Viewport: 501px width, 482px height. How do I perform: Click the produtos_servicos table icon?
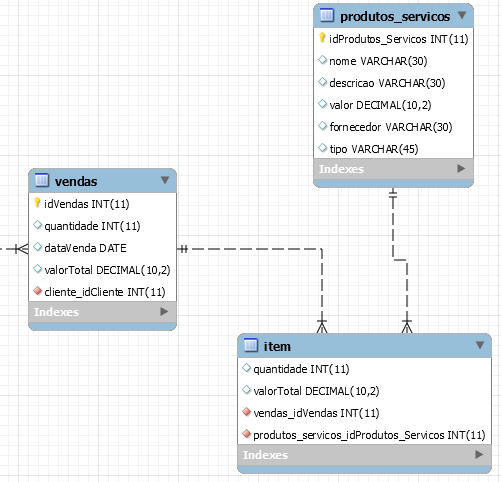pos(327,15)
